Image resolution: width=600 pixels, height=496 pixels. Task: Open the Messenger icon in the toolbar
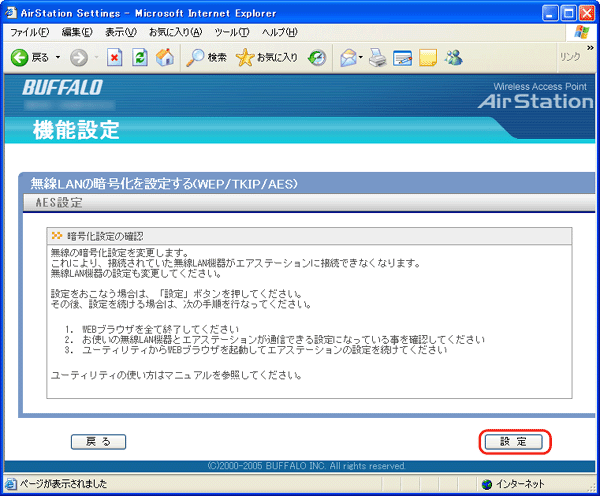[x=453, y=58]
